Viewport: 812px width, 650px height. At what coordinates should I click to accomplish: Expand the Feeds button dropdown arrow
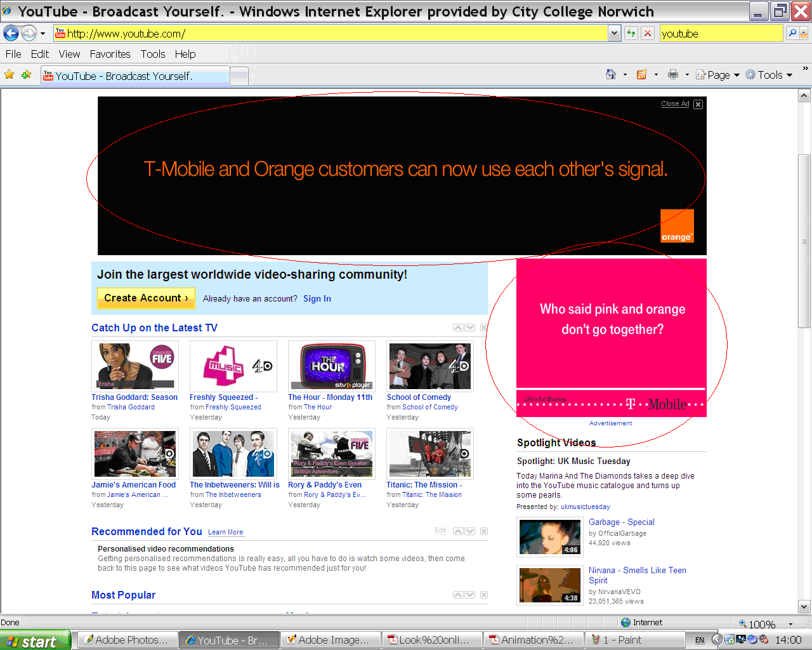pyautogui.click(x=656, y=75)
